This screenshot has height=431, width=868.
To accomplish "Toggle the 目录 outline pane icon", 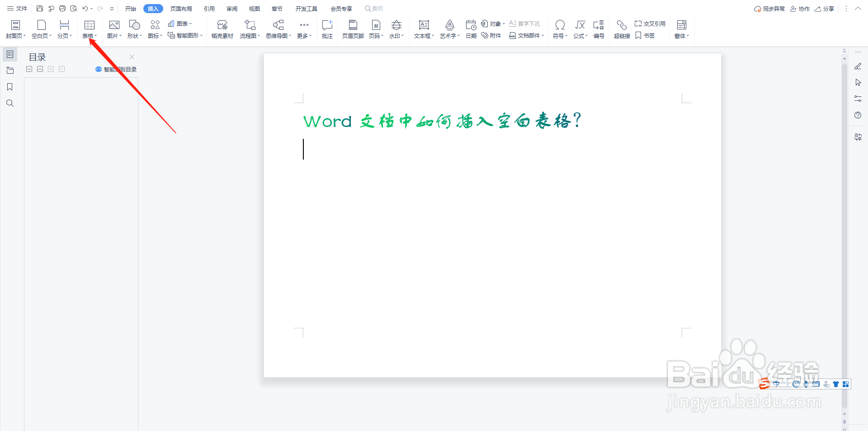I will (x=10, y=54).
